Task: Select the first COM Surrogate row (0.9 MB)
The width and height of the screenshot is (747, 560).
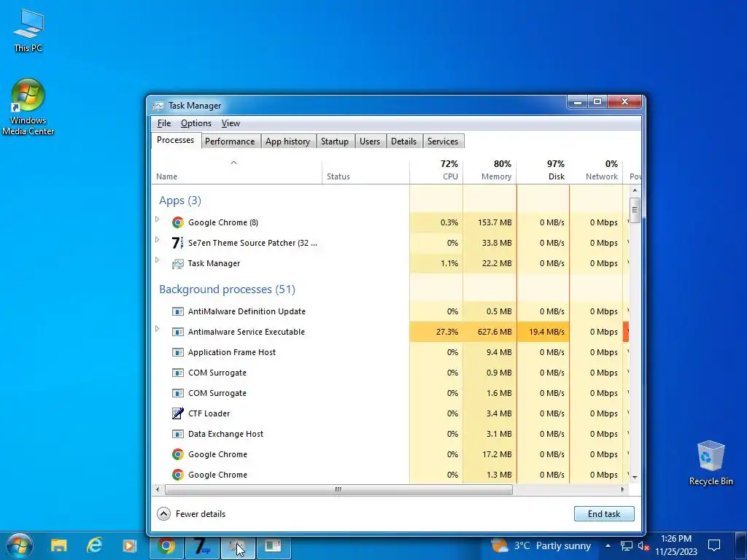Action: pos(390,373)
